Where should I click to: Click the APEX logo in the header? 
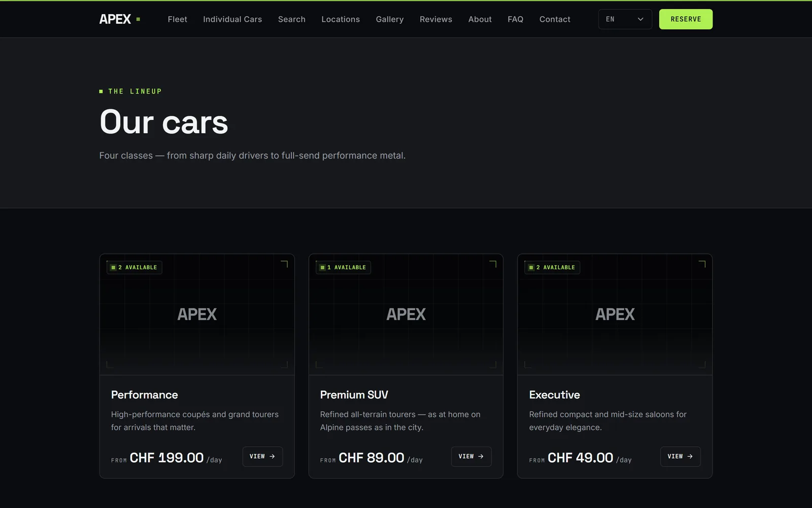120,19
